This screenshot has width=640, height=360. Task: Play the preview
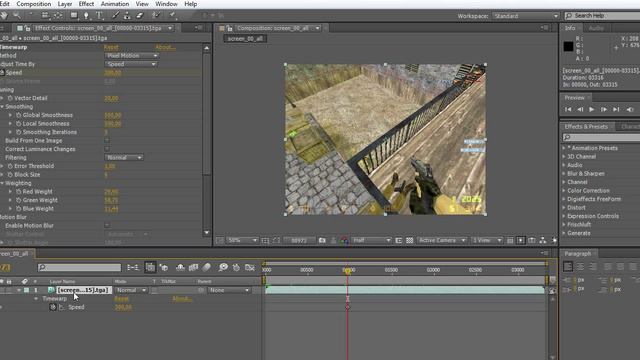[591, 109]
